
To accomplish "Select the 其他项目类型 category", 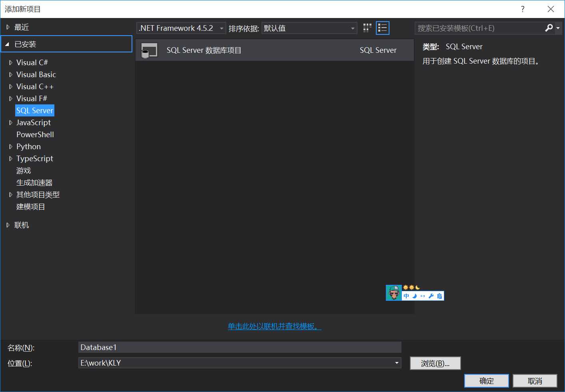I will 38,194.
